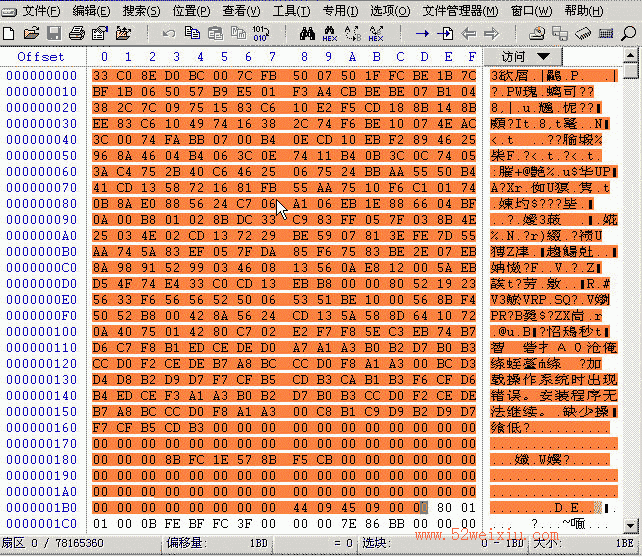642x557 pixels.
Task: Click the Find text binoculars icon
Action: tap(307, 33)
